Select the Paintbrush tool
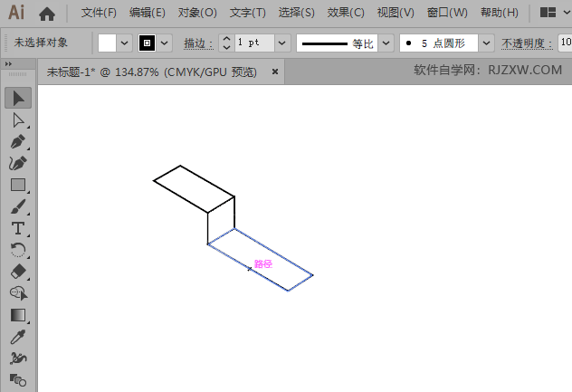 pyautogui.click(x=18, y=206)
